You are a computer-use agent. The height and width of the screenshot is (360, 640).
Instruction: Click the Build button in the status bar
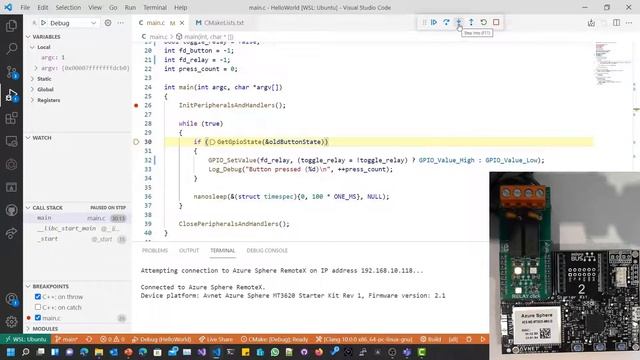[431, 339]
